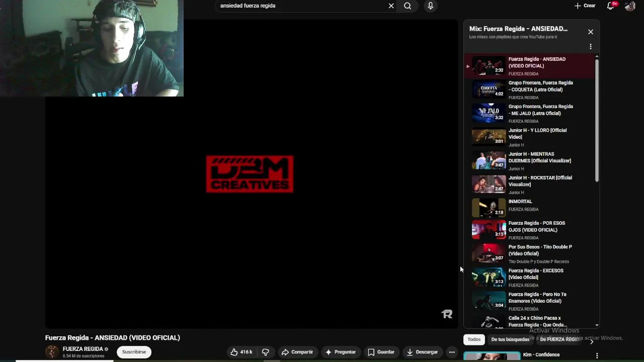
Task: Click the playlist vertical scrollbar thumb
Action: pos(597,121)
